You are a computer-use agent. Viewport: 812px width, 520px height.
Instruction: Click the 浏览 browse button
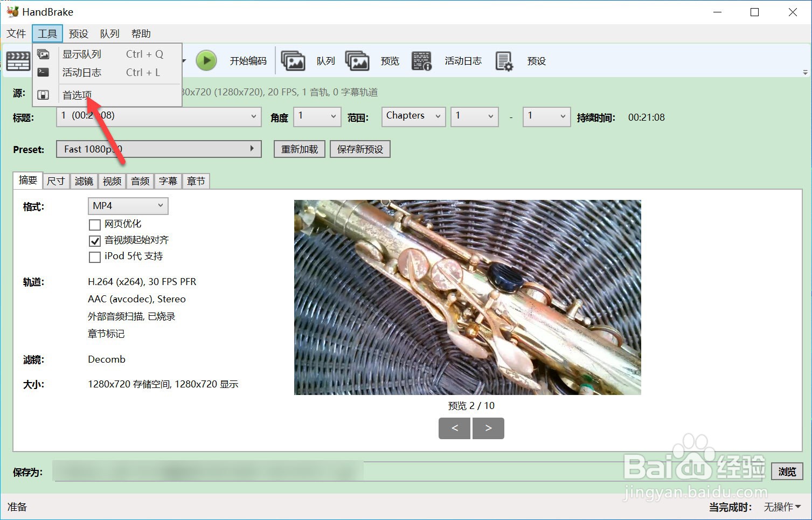[787, 472]
